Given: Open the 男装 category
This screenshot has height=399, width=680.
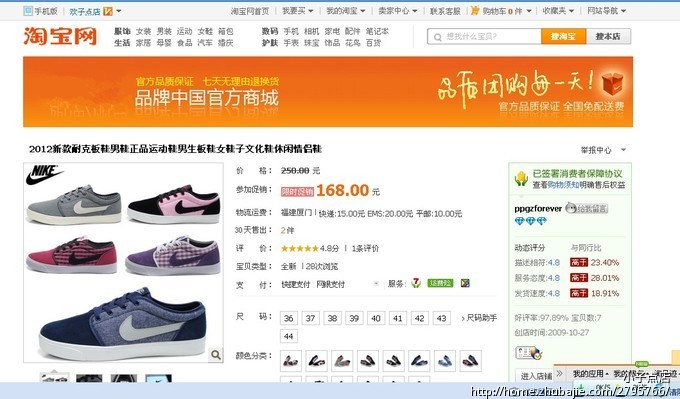Looking at the screenshot, I should (164, 31).
